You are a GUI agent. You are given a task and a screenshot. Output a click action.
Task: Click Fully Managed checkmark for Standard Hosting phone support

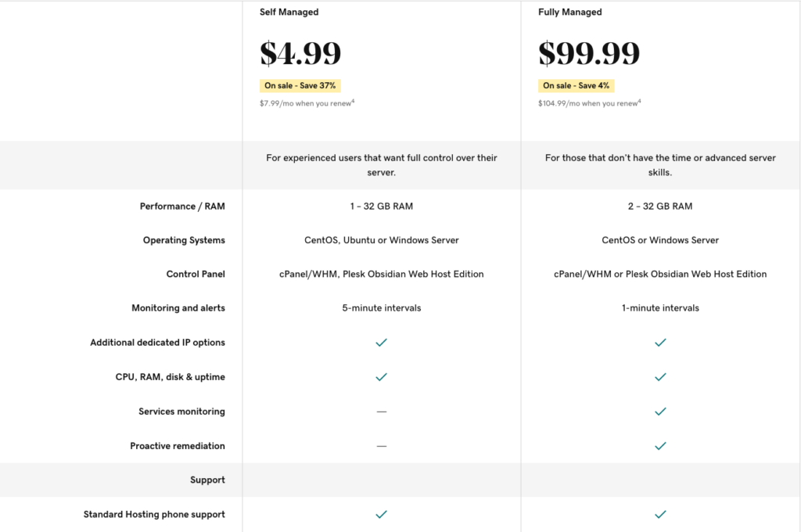[660, 515]
